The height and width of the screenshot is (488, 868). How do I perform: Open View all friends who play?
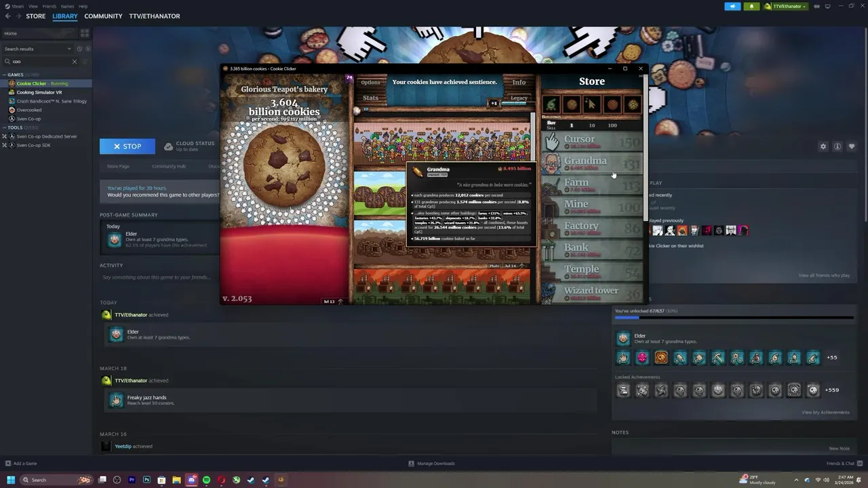click(x=824, y=275)
